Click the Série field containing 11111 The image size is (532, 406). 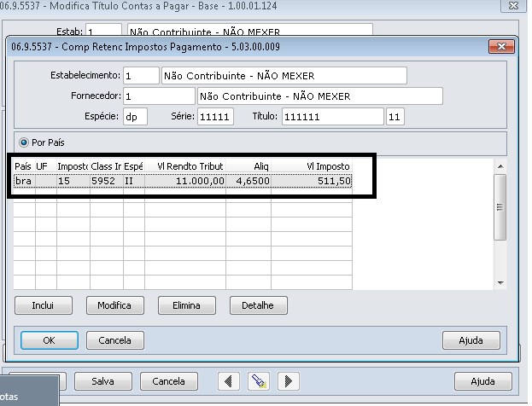[x=215, y=117]
